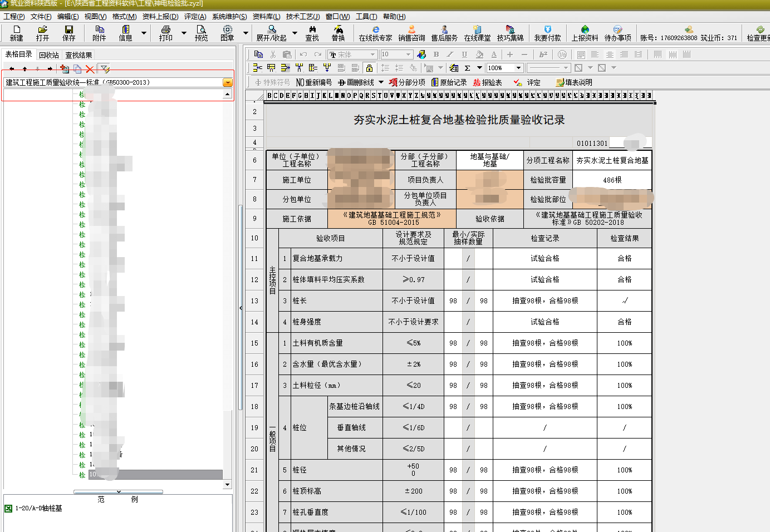Switch to the 查找结果 tab
The image size is (770, 532).
(79, 55)
